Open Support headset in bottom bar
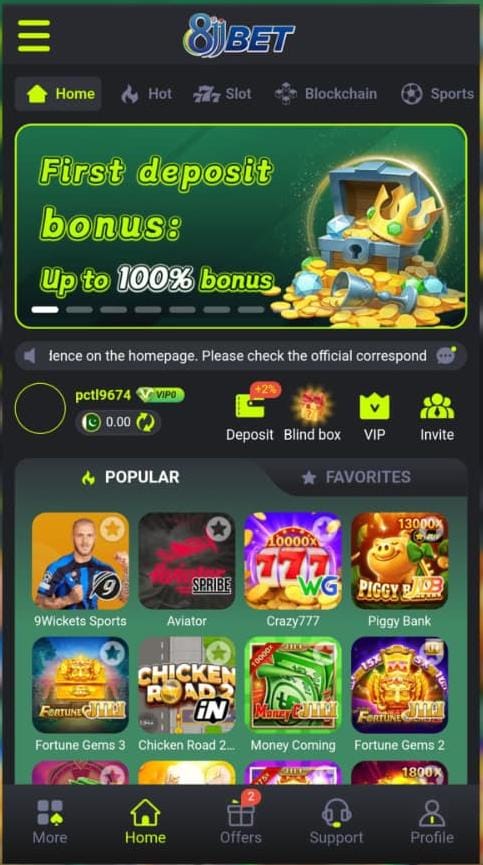Screen dimensions: 483x865 click(336, 813)
